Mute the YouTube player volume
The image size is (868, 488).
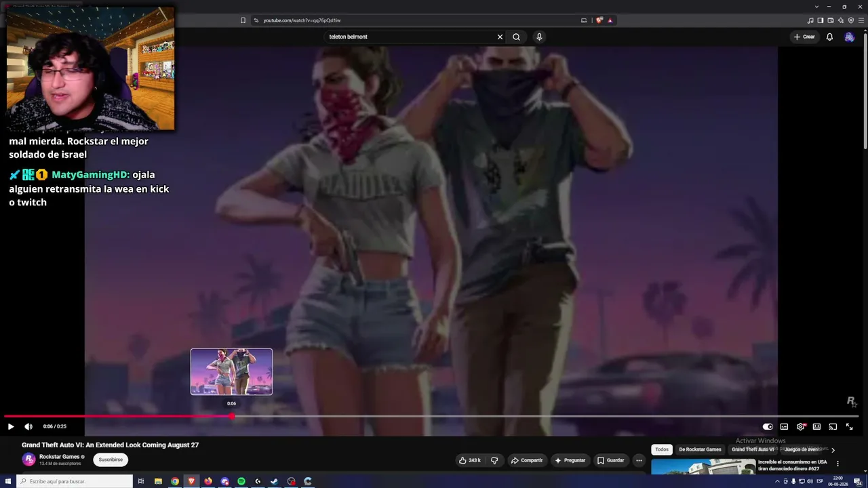[x=28, y=426]
